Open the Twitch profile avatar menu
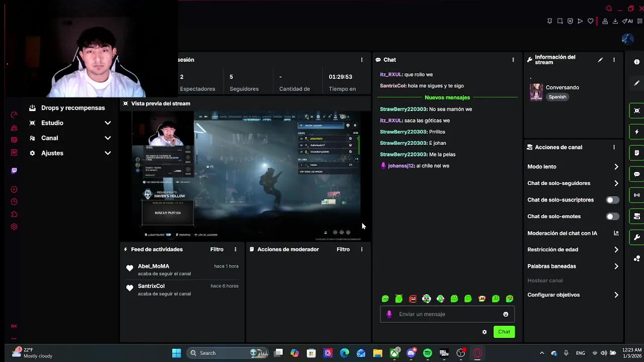Screen dimensions: 644x362 click(x=627, y=39)
